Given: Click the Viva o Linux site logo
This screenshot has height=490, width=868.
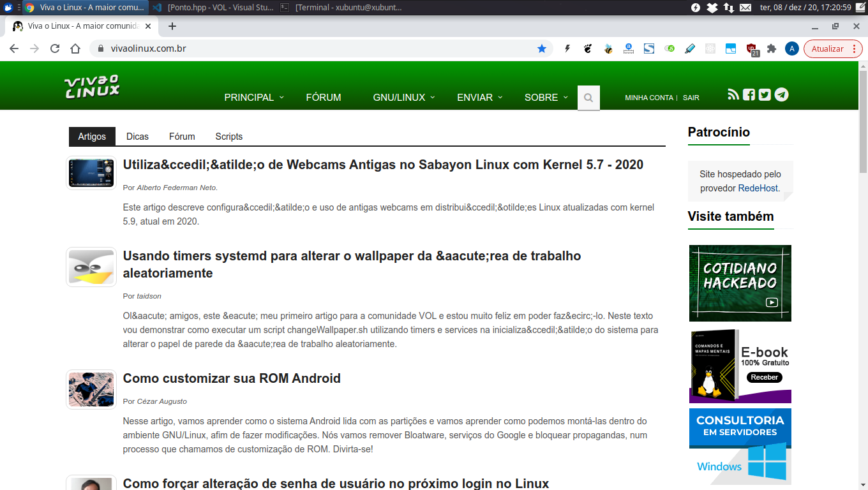Looking at the screenshot, I should coord(92,87).
